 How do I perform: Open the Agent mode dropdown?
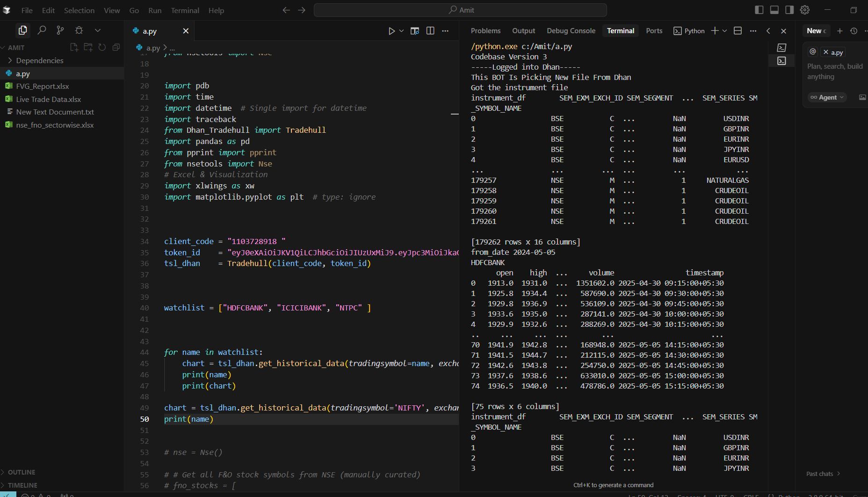827,97
